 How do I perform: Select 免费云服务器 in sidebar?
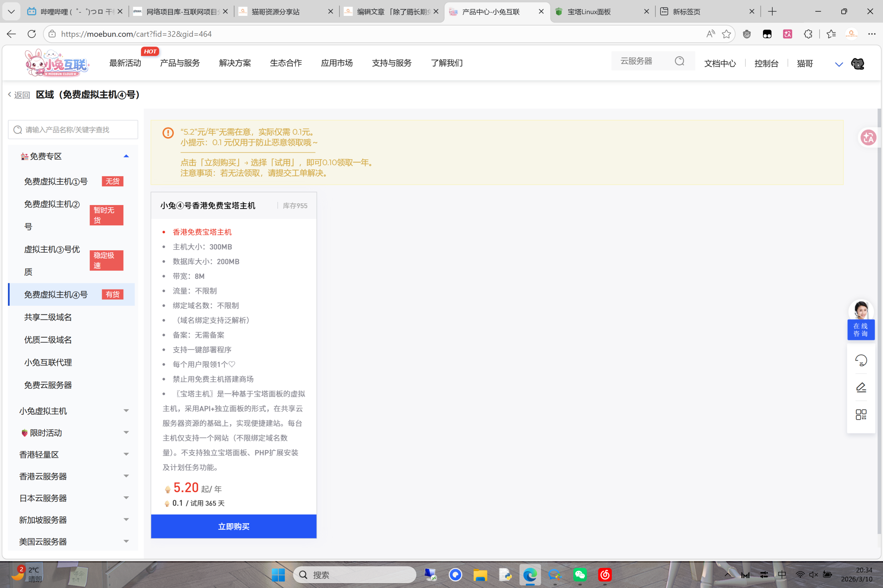[48, 385]
